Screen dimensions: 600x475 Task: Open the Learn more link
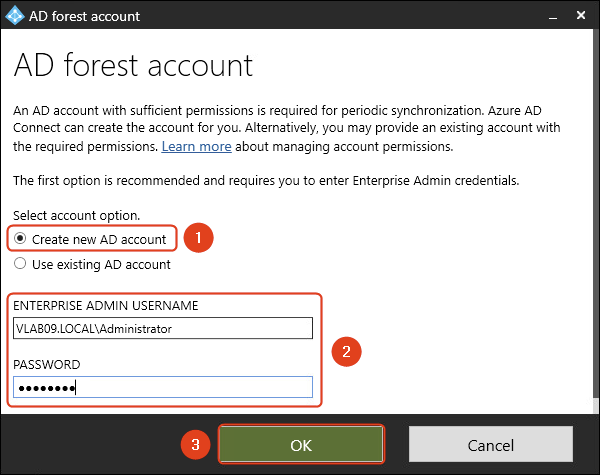pos(196,147)
